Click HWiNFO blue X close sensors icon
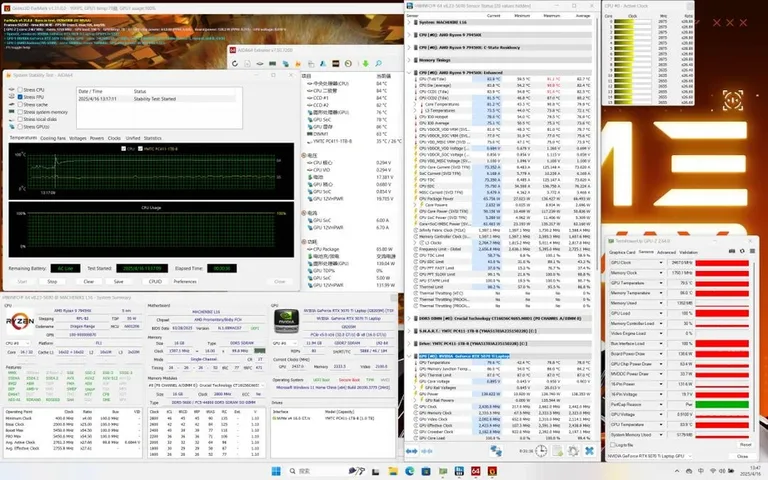 pyautogui.click(x=589, y=451)
